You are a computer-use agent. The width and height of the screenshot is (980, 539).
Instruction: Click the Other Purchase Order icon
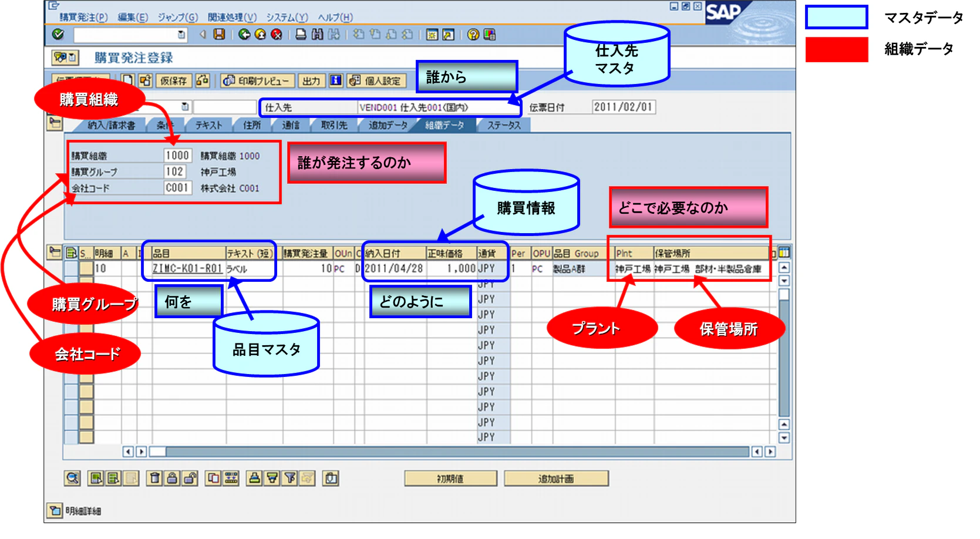click(145, 80)
